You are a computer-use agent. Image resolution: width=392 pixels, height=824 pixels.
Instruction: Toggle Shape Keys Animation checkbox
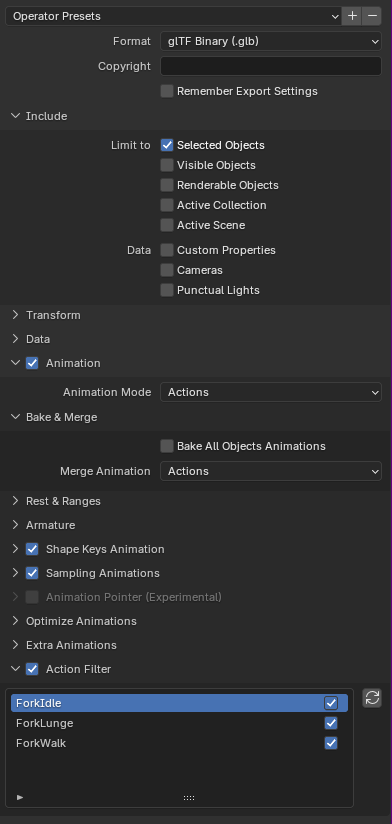tap(32, 549)
